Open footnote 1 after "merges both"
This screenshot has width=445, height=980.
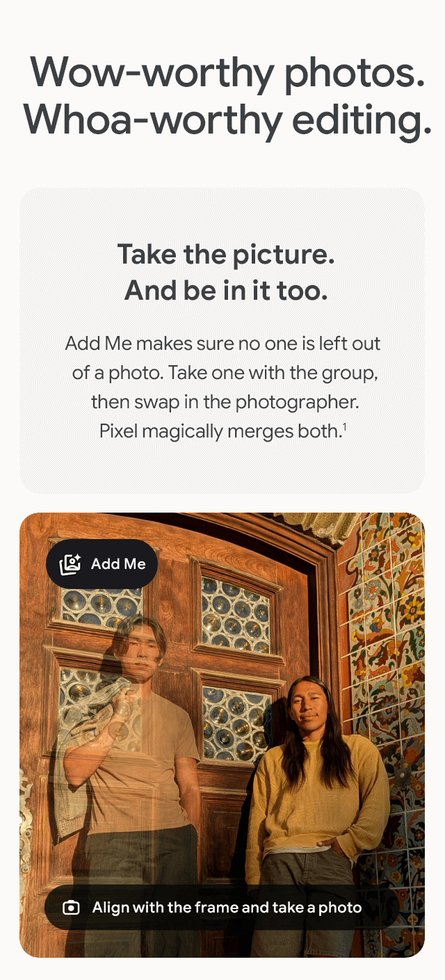pos(344,426)
